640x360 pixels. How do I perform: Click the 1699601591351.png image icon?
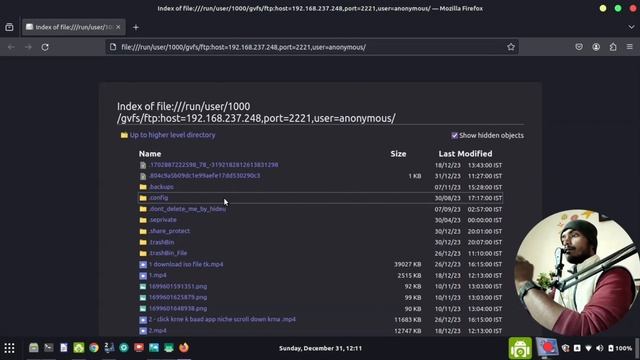pos(143,287)
